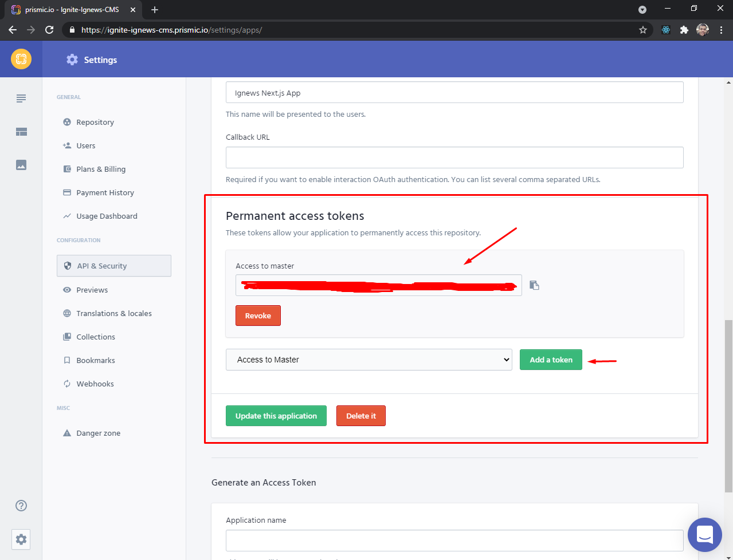Go back to previous page
This screenshot has width=733, height=560.
tap(13, 30)
